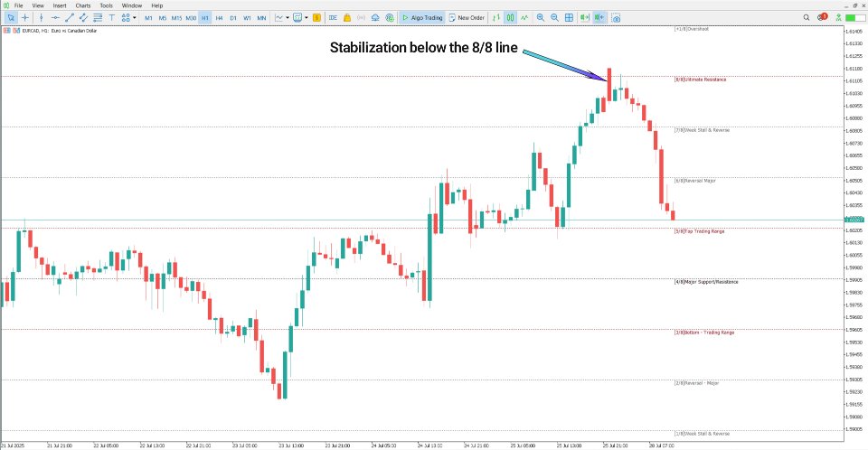The height and width of the screenshot is (450, 868).
Task: Open the Insert menu
Action: [60, 5]
